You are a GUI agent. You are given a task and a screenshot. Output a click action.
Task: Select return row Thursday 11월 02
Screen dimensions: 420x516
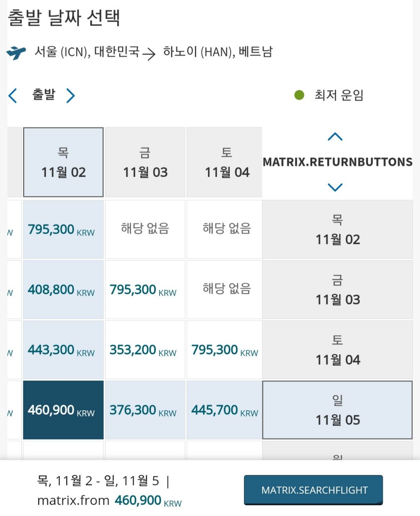(337, 230)
